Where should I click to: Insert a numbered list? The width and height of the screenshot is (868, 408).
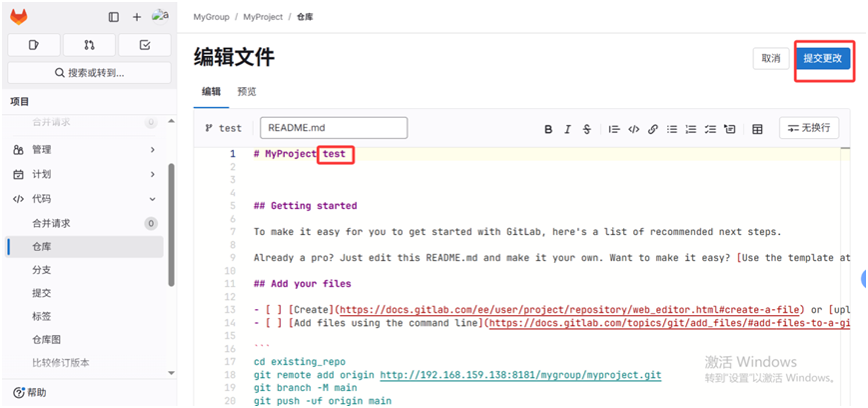tap(691, 129)
